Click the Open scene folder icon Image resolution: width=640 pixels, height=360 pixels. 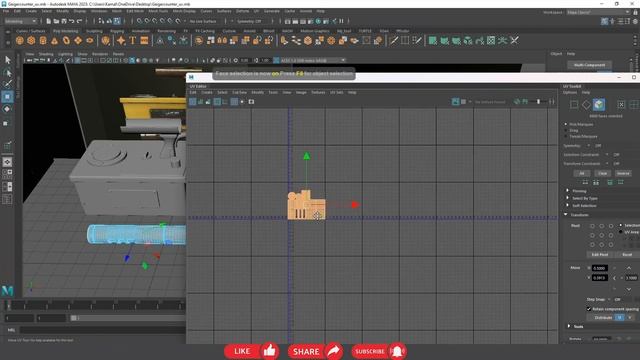point(56,21)
